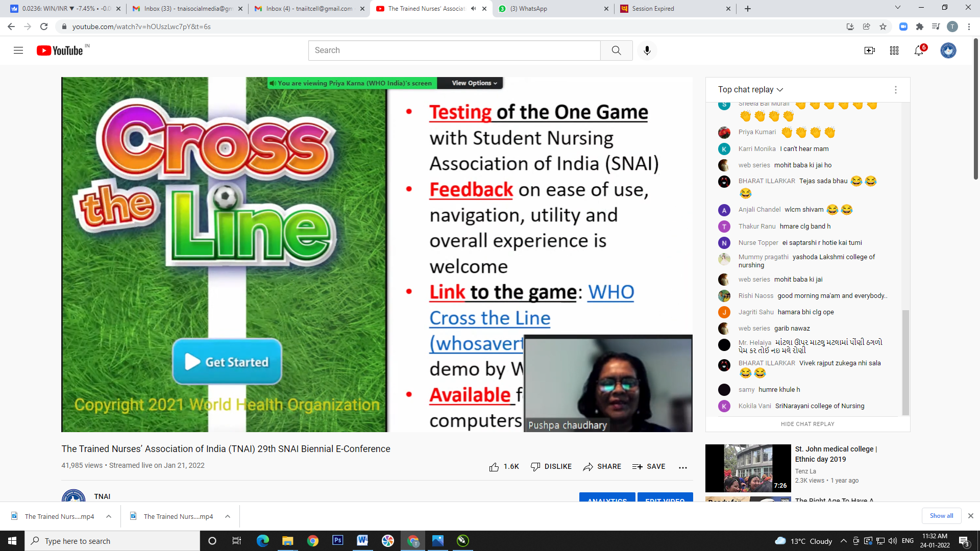This screenshot has height=551, width=980.
Task: Open the tab search chevron
Action: (x=897, y=8)
